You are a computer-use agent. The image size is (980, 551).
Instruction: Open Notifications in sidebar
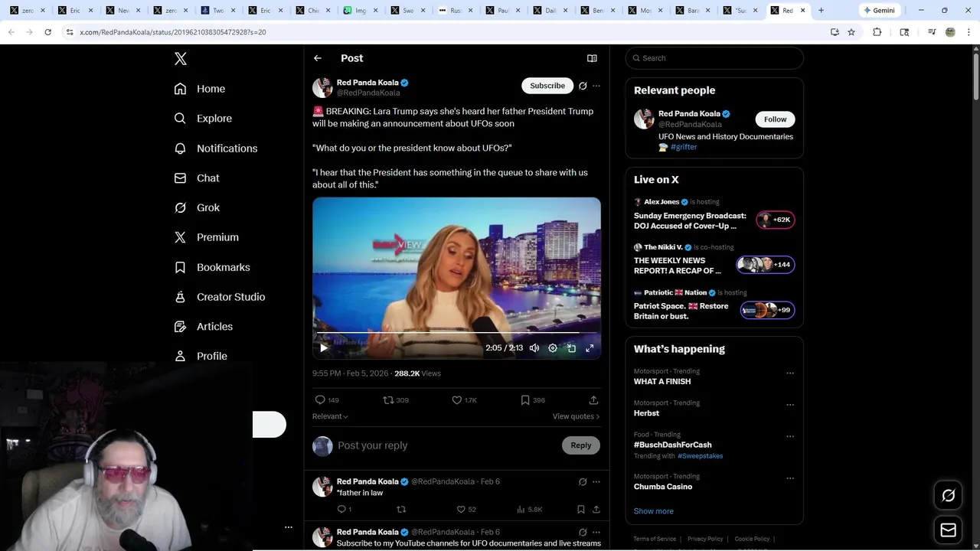coord(216,148)
